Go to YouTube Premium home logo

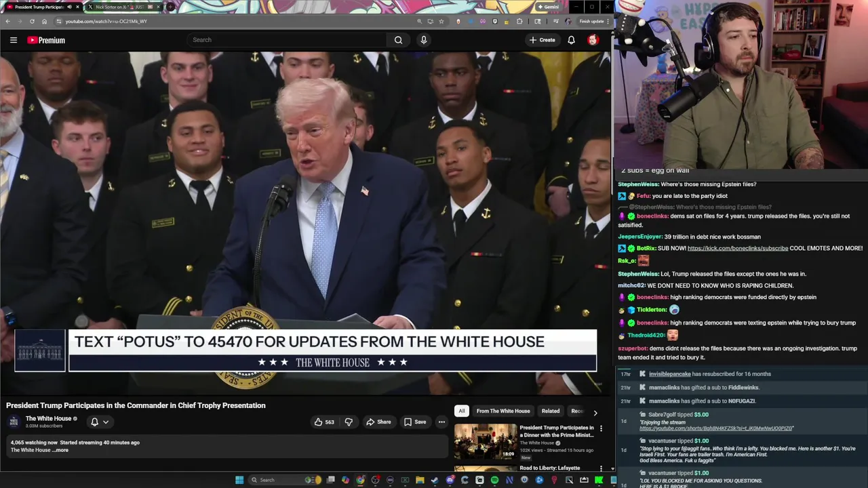[x=46, y=40]
